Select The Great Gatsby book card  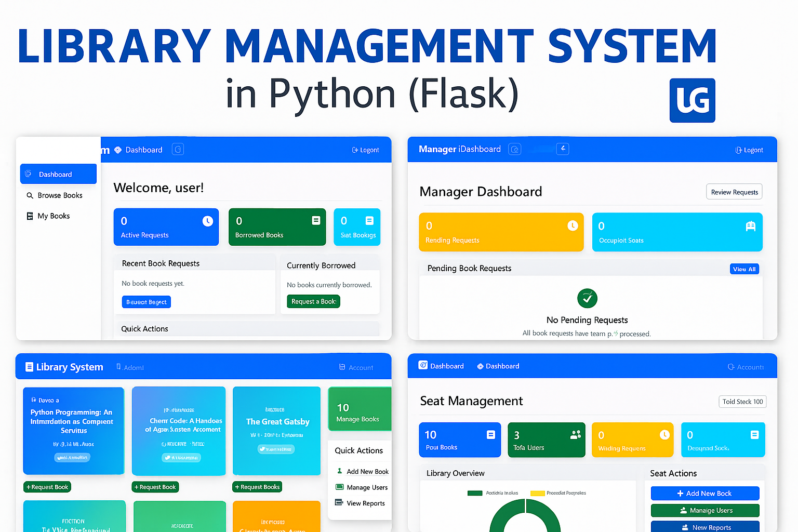tap(276, 431)
